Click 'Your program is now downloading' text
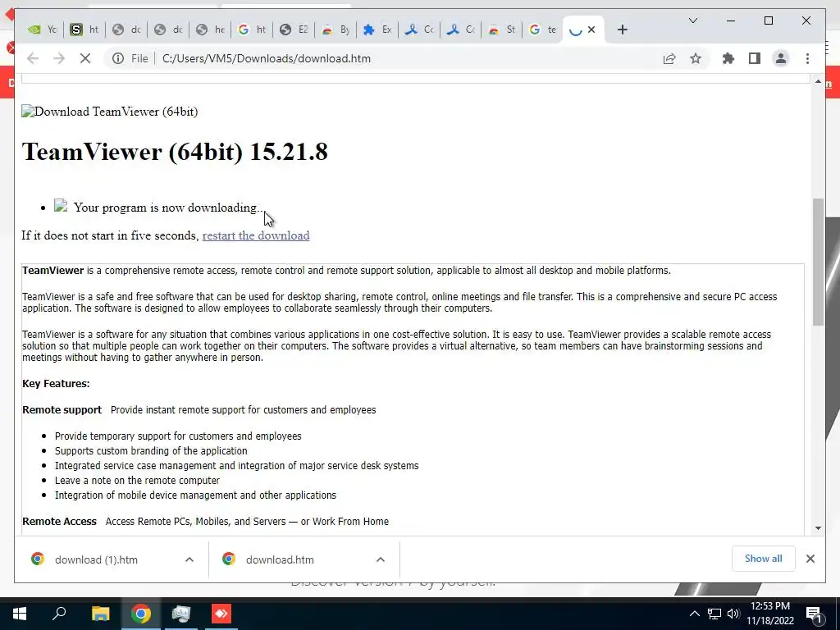 click(x=168, y=208)
